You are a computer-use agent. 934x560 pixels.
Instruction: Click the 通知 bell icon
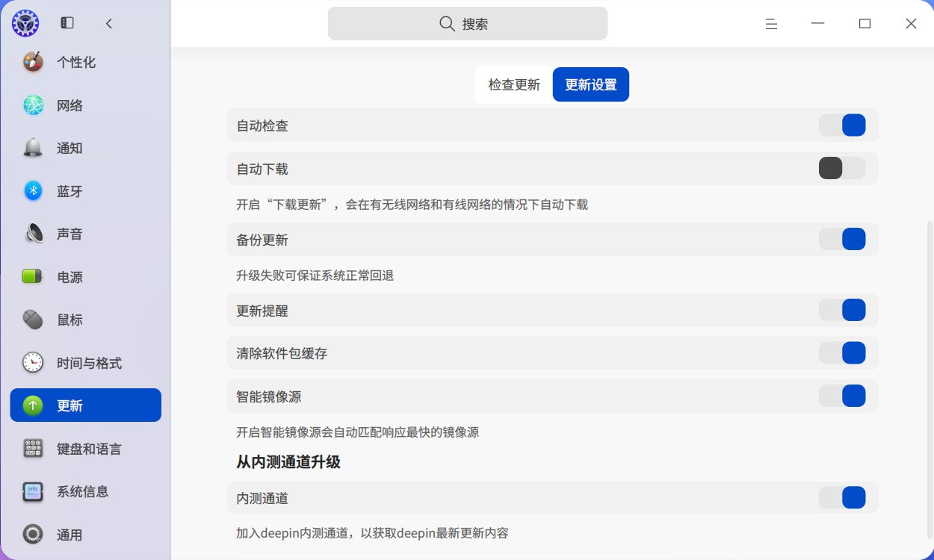pyautogui.click(x=33, y=148)
